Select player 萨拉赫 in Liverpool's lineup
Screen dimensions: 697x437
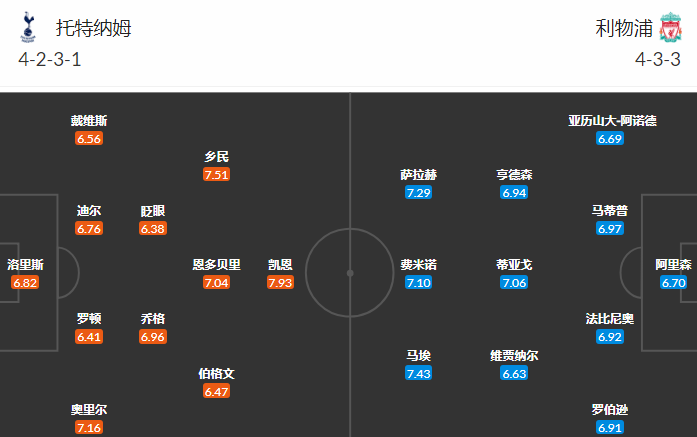pos(418,174)
